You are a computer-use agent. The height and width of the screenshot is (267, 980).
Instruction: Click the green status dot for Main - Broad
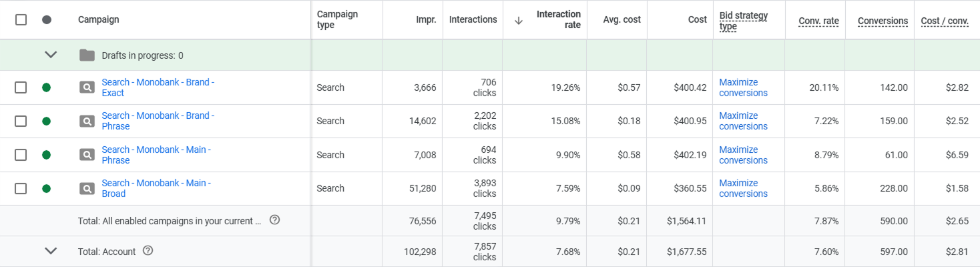click(x=46, y=188)
